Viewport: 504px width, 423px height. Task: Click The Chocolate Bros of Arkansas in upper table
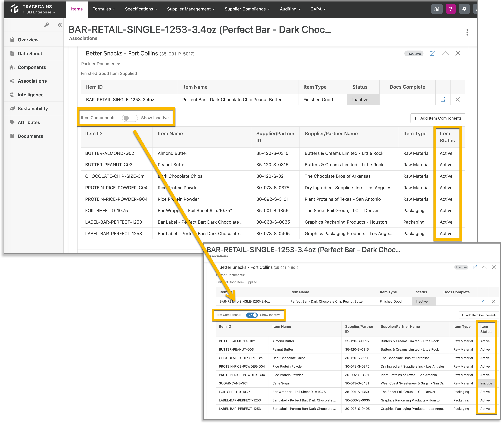click(337, 176)
